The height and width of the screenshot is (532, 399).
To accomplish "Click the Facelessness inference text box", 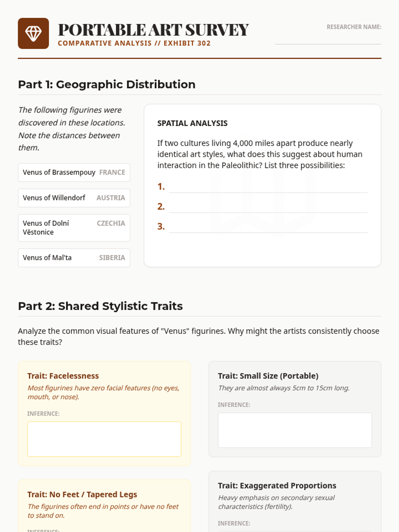I will coord(104,439).
